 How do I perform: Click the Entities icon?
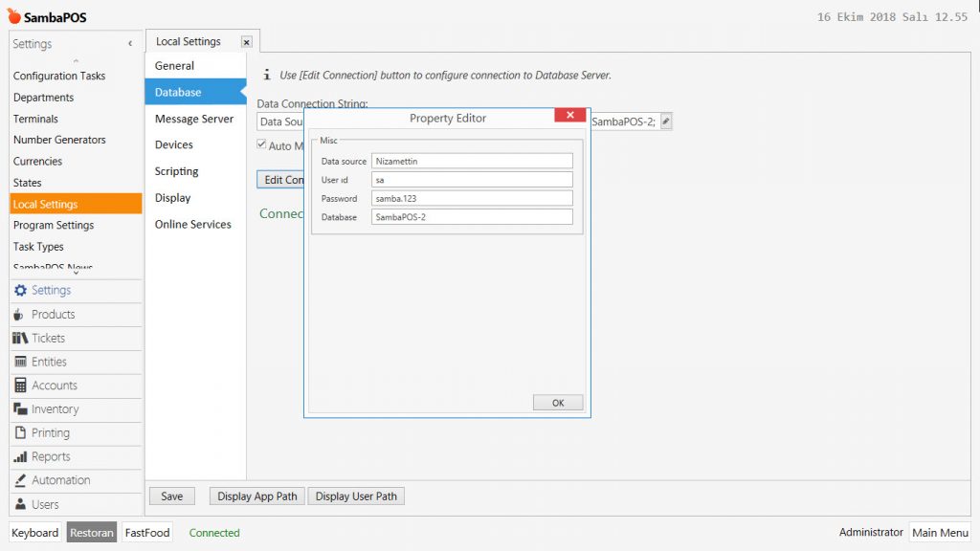(20, 362)
